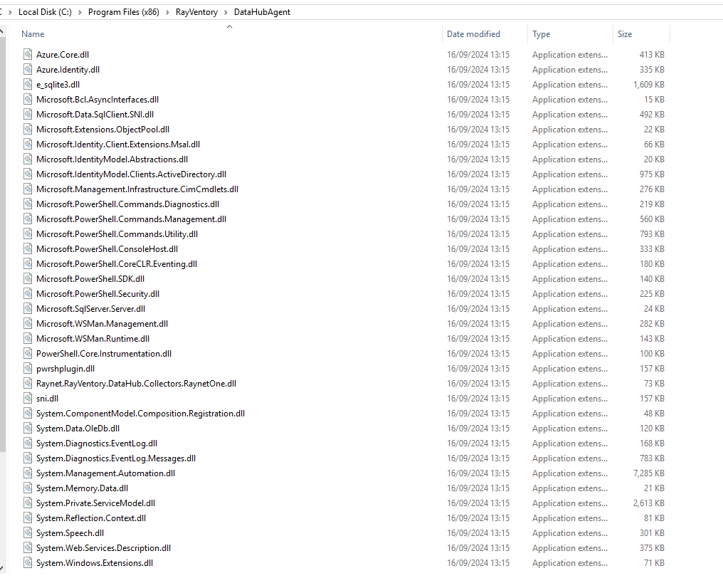Expand the chevron after Program Files (x86)

(167, 12)
